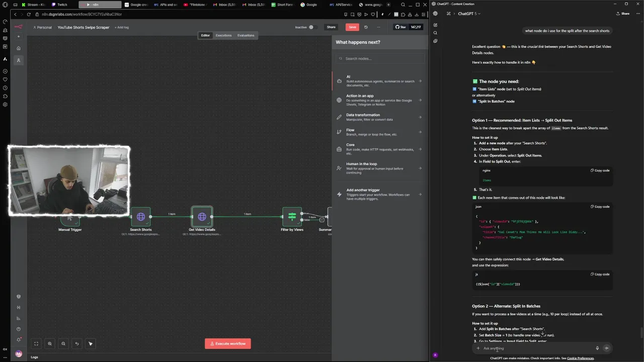Copy code of the js snippet
Viewport: 644px width, 362px height.
[x=600, y=274]
